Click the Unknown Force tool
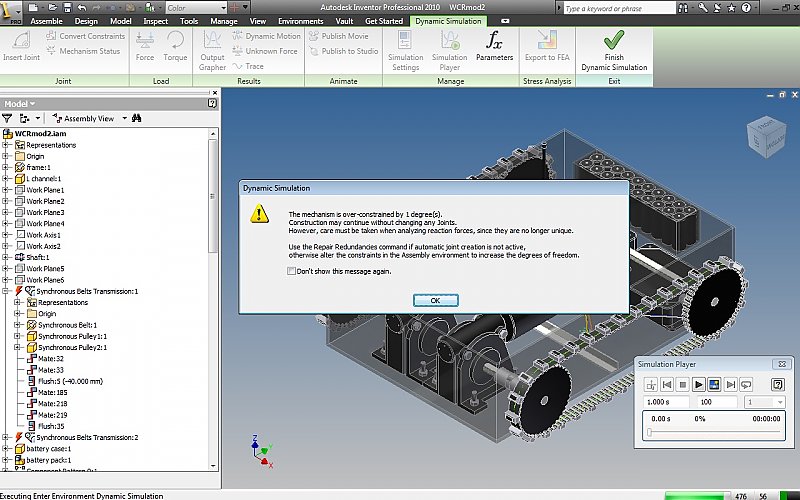 coord(264,51)
